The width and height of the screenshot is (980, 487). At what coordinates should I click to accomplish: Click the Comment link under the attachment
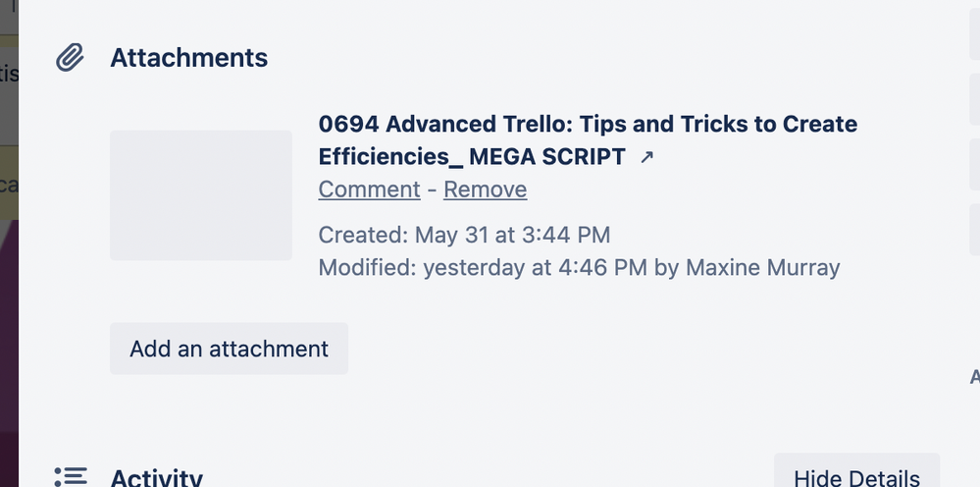pos(370,189)
